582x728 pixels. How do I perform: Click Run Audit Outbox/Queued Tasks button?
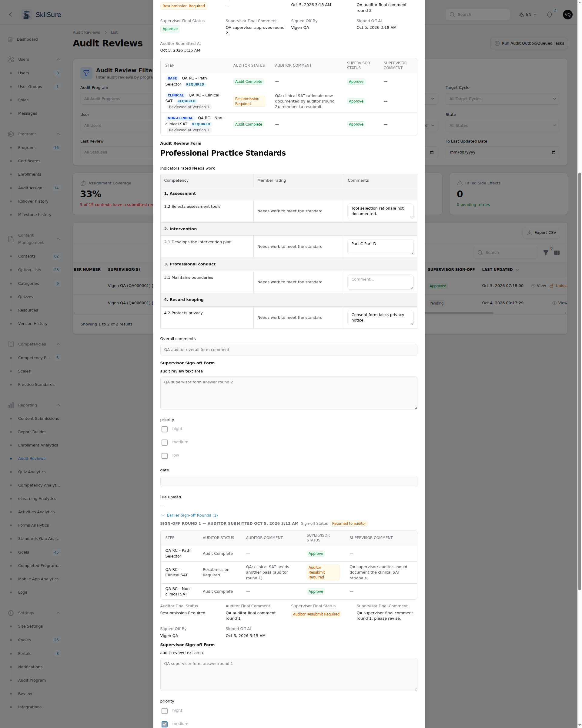coord(529,43)
